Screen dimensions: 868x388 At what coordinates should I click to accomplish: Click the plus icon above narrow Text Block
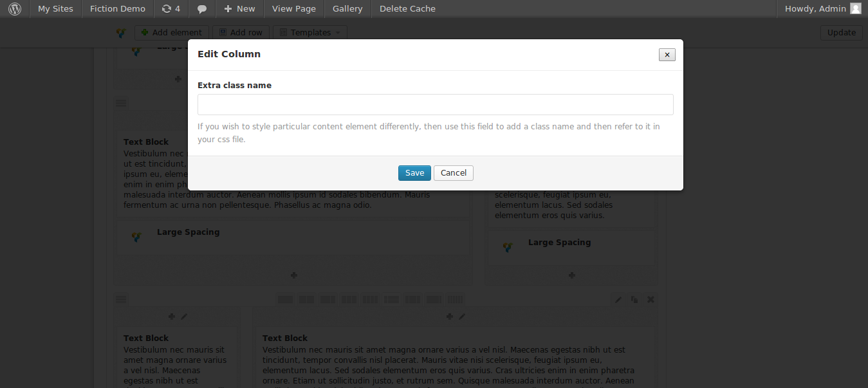pyautogui.click(x=172, y=316)
